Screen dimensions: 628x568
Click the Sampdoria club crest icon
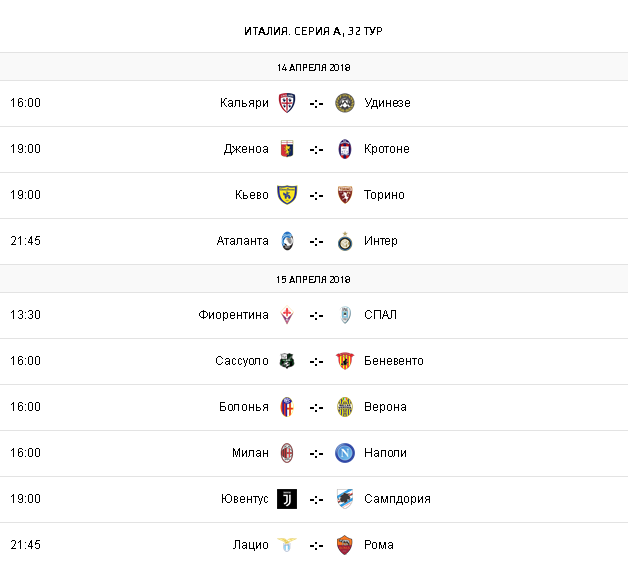pos(345,499)
